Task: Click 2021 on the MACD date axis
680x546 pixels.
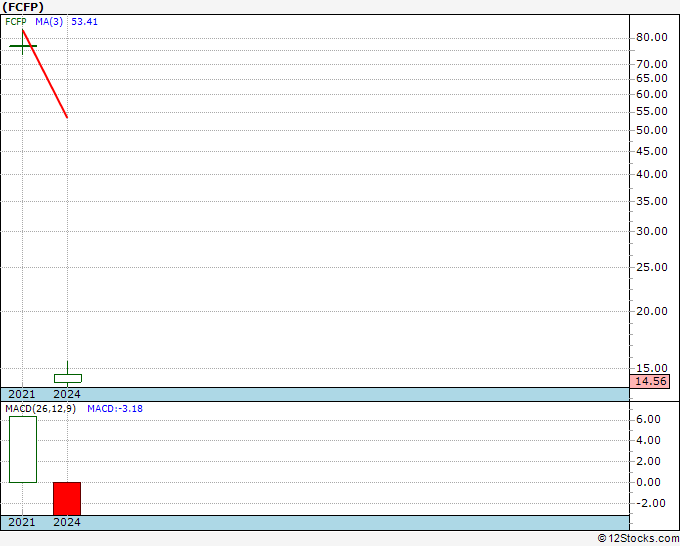Action: point(22,522)
